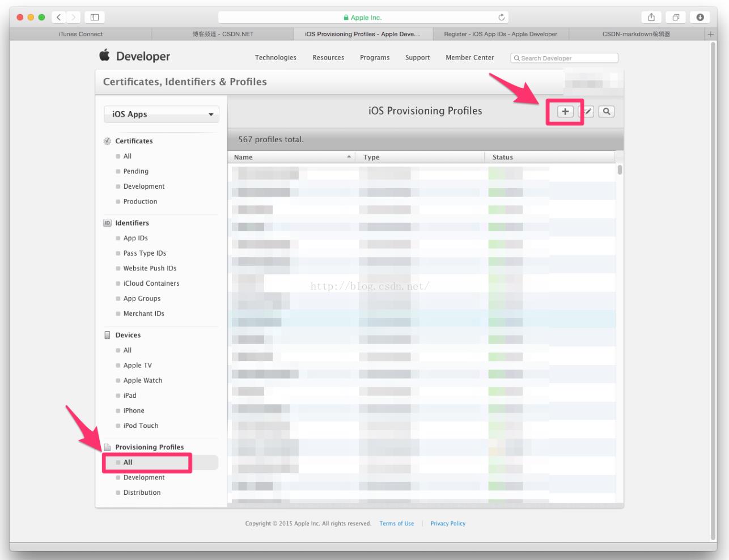Viewport: 729px width, 560px height.
Task: Sort by the Type column
Action: [420, 157]
